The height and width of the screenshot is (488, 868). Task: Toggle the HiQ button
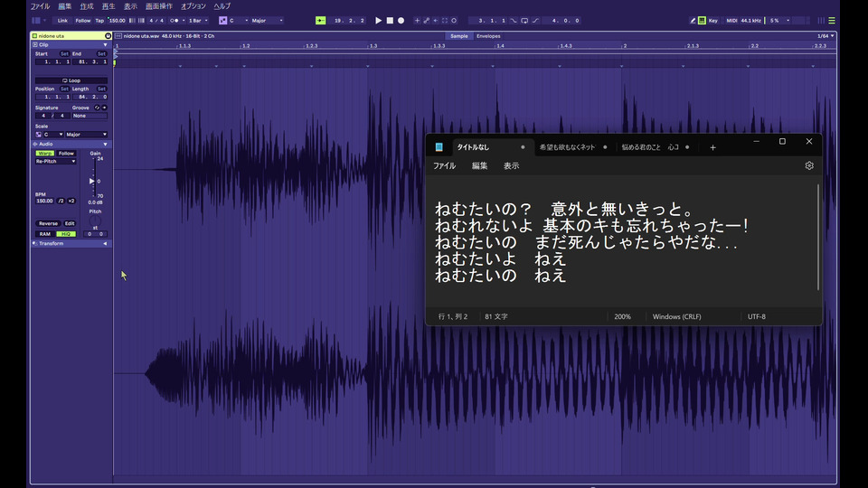(x=66, y=234)
